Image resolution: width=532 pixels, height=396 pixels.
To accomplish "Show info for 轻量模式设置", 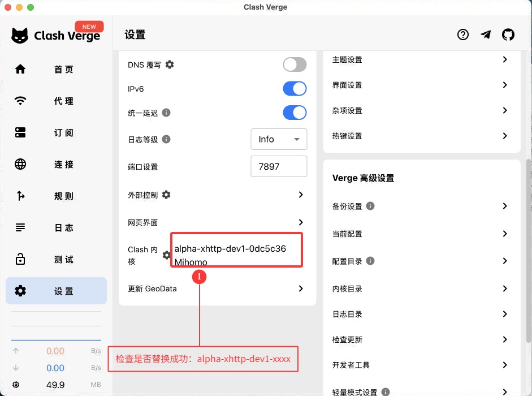I will click(x=386, y=392).
